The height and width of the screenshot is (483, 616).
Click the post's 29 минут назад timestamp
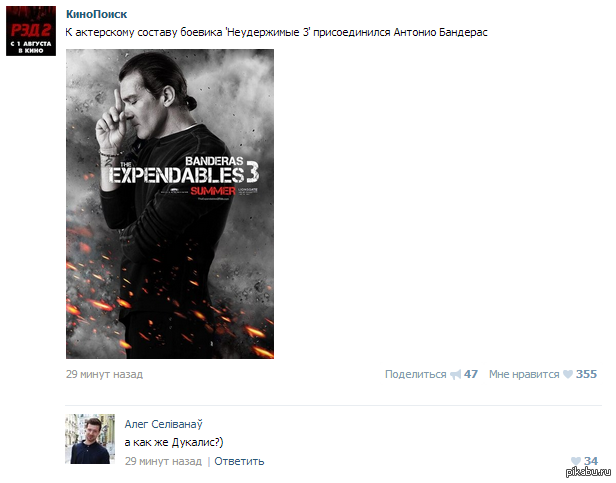click(x=104, y=374)
